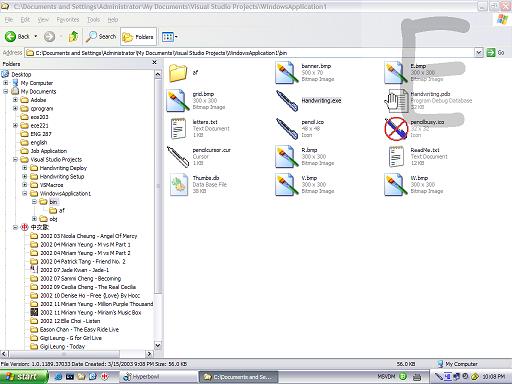Switch to Hyperbowl taskbar button
The width and height of the screenshot is (512, 384).
tap(157, 377)
